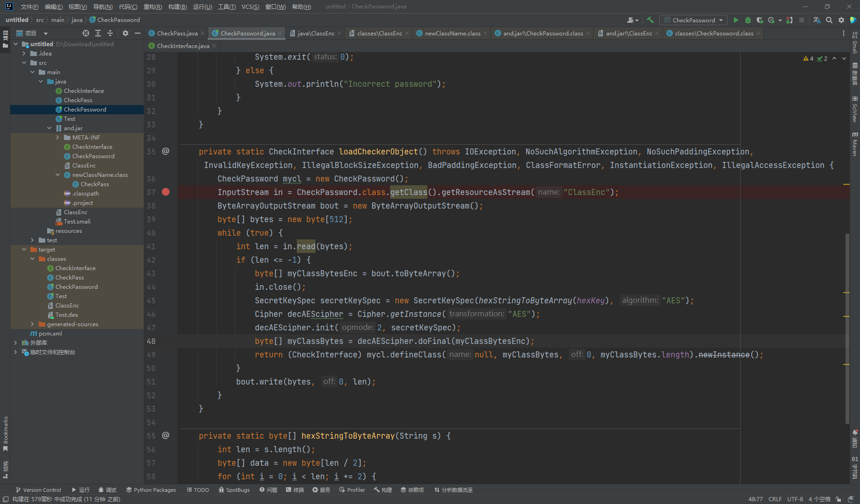This screenshot has width=860, height=504.
Task: Click the warnings count indicator in editor
Action: tap(809, 58)
